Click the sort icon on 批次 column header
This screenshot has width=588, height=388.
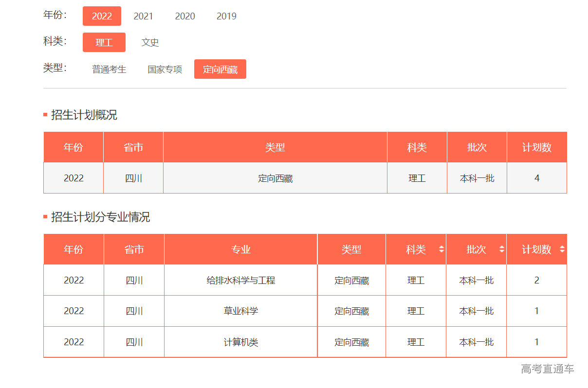pyautogui.click(x=501, y=249)
